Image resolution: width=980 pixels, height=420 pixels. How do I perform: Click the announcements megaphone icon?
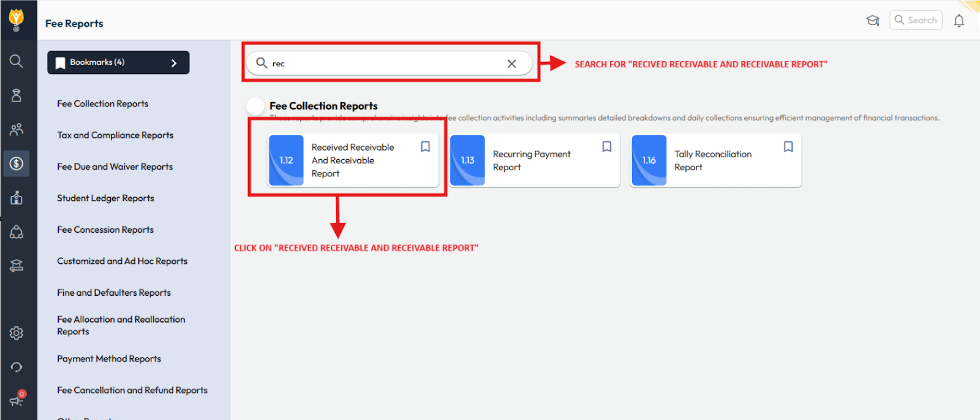point(17,400)
